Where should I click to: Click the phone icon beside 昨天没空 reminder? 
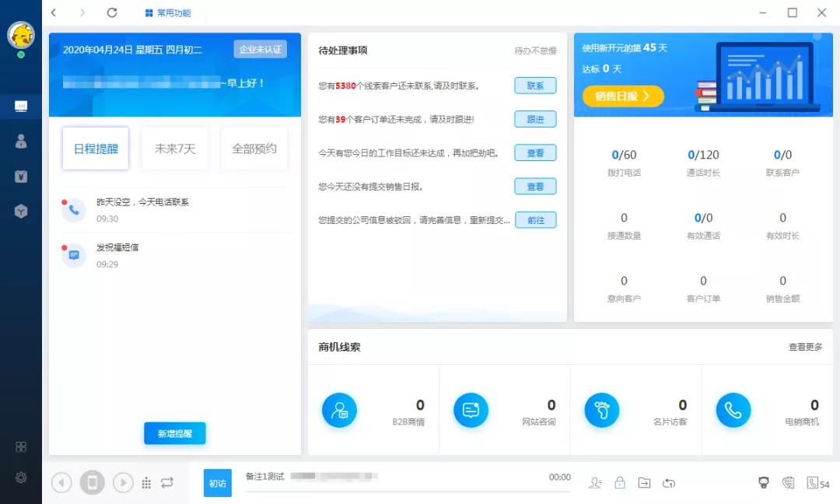[73, 210]
